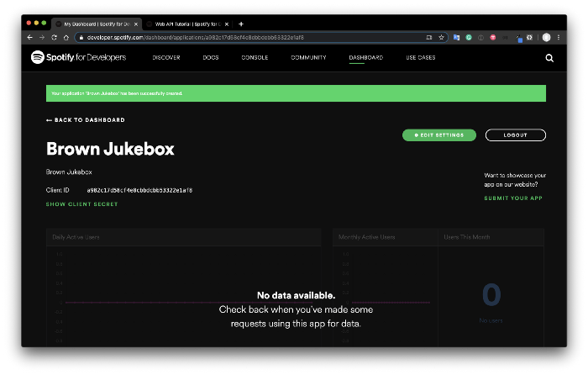Click the Users This Month header

pyautogui.click(x=491, y=237)
